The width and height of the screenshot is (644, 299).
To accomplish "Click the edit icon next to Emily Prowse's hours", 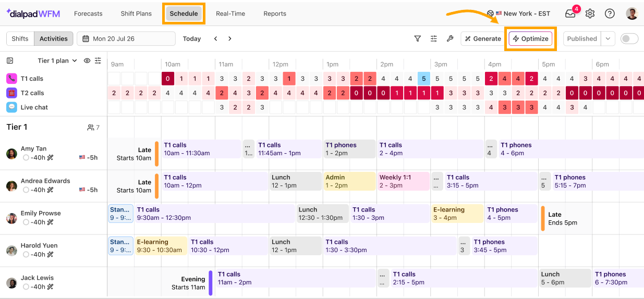I will pos(51,222).
